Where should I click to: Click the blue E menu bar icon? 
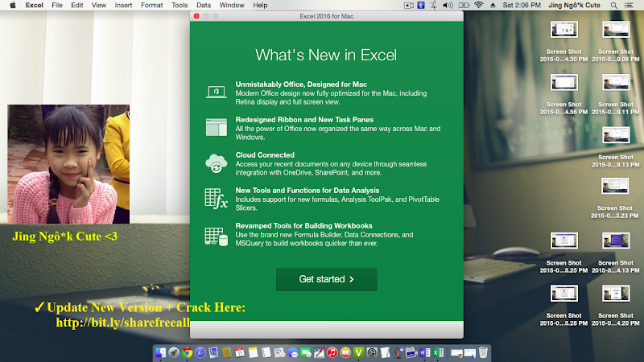click(421, 6)
